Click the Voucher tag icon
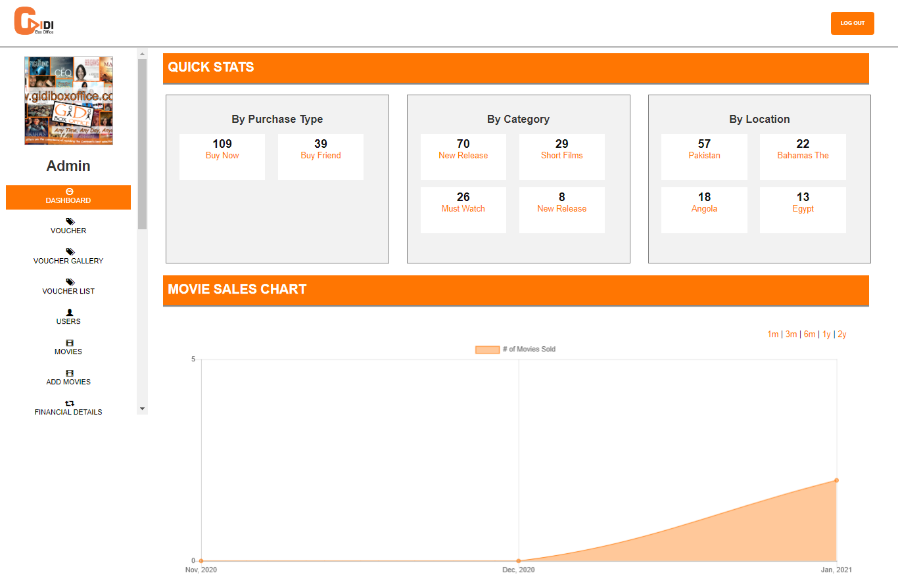Image resolution: width=898 pixels, height=588 pixels. tap(70, 221)
